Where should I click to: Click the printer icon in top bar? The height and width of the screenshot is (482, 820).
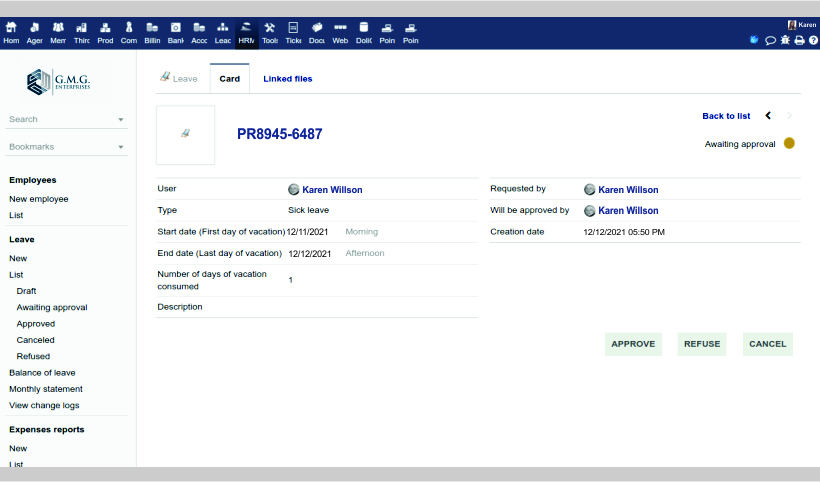(799, 40)
